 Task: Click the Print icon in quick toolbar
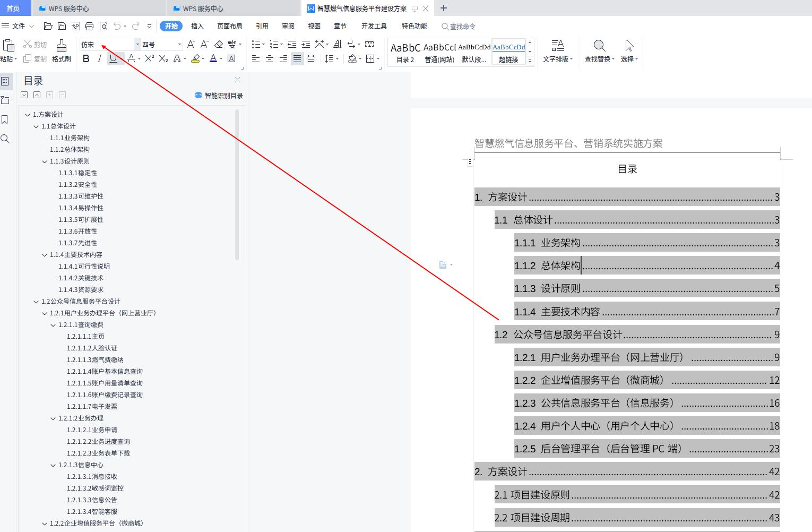[89, 26]
